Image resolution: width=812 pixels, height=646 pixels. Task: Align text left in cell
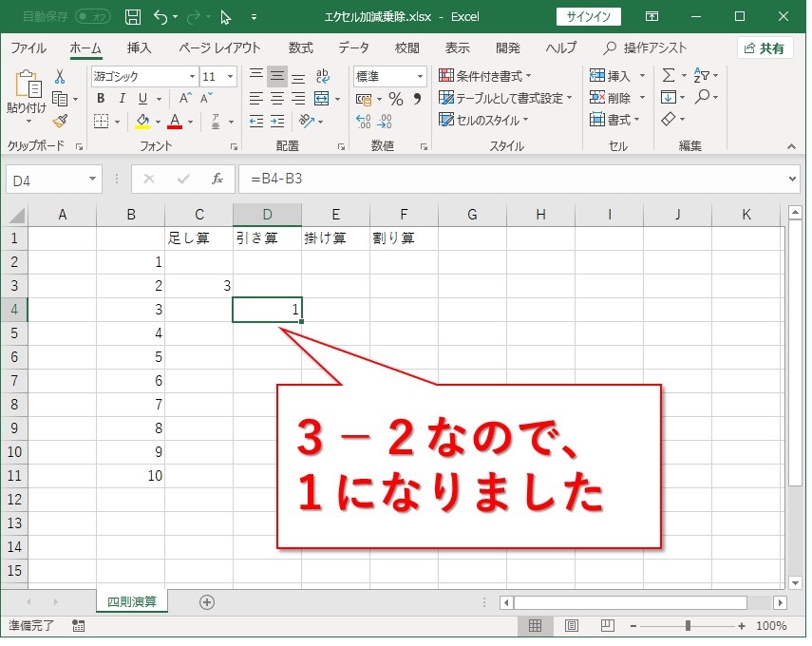tap(256, 99)
